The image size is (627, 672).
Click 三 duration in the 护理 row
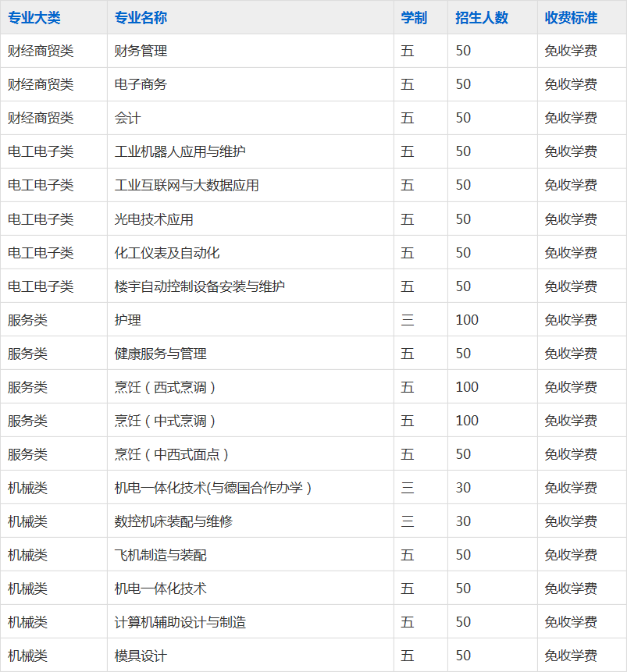click(408, 320)
